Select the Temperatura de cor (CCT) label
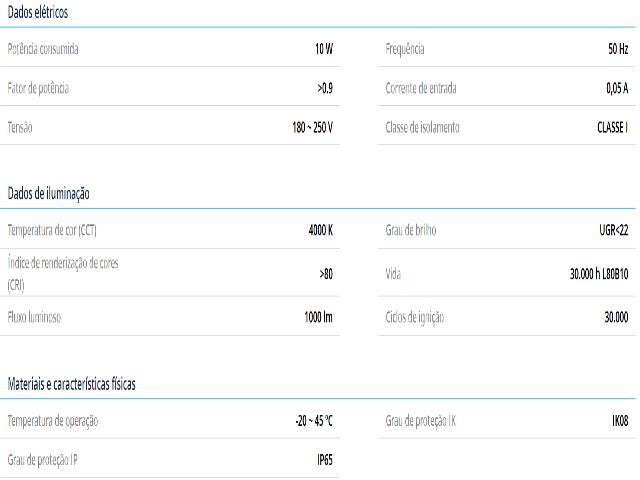 [52, 230]
